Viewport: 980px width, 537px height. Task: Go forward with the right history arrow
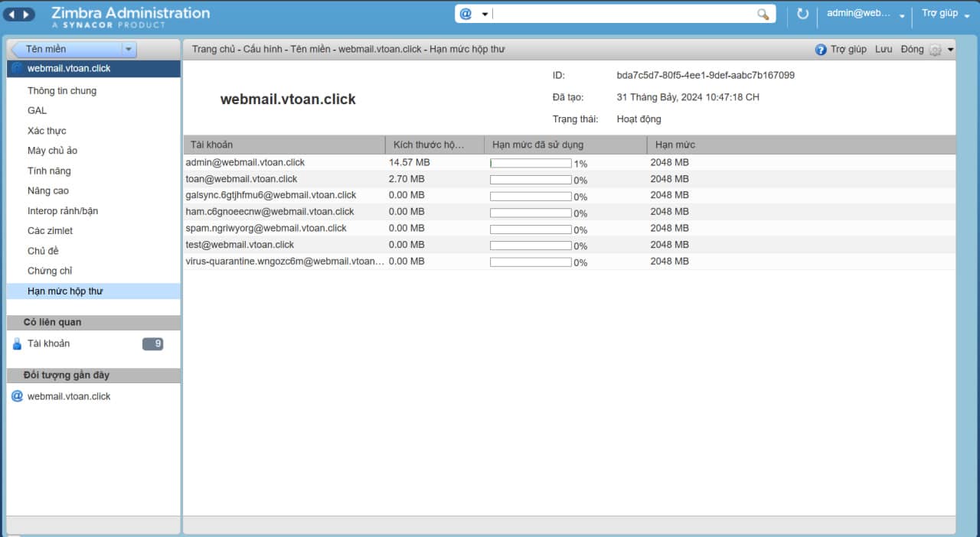click(28, 15)
